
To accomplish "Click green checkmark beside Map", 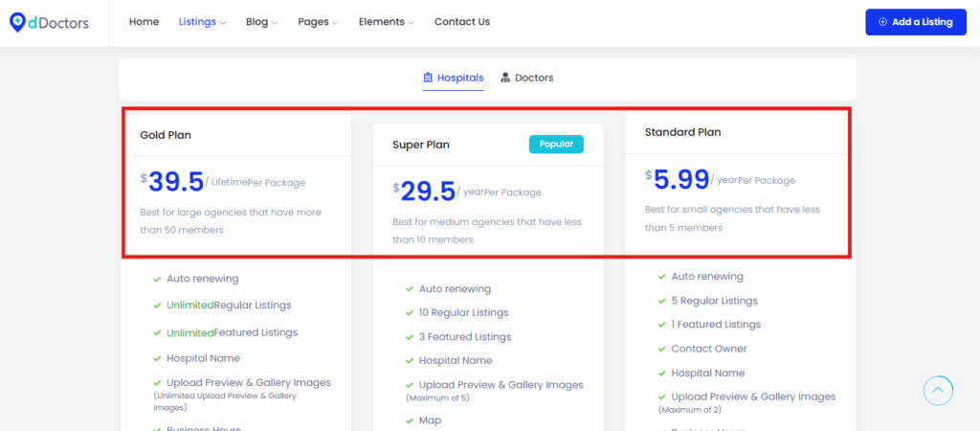I will pyautogui.click(x=410, y=421).
